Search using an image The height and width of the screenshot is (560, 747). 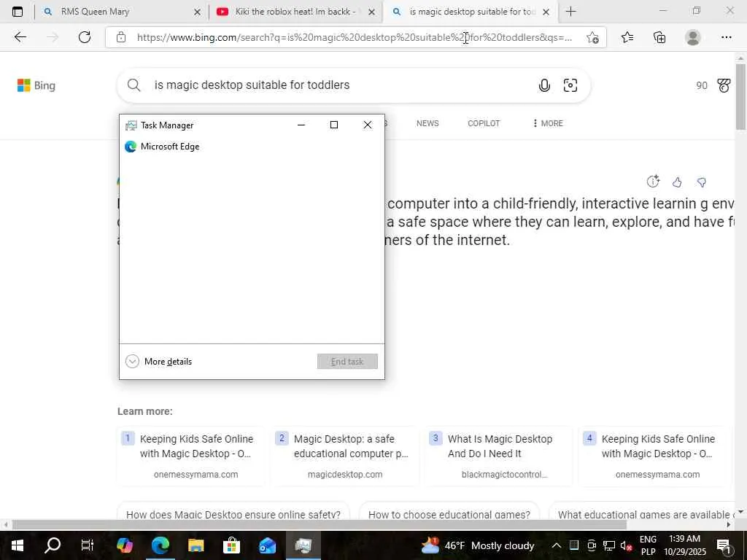coord(570,85)
